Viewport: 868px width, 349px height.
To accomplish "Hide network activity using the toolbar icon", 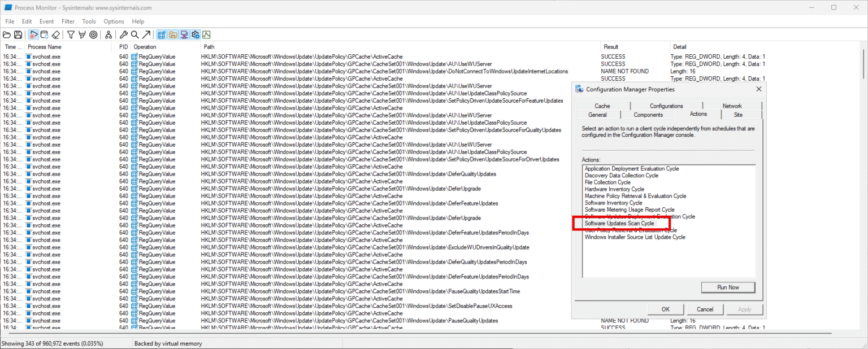I will [185, 34].
